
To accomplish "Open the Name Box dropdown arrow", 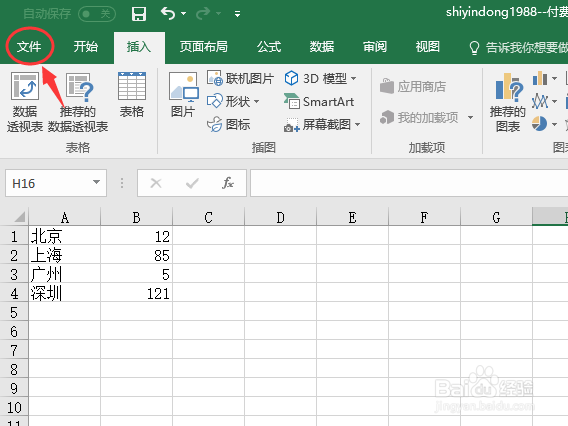I will (96, 182).
